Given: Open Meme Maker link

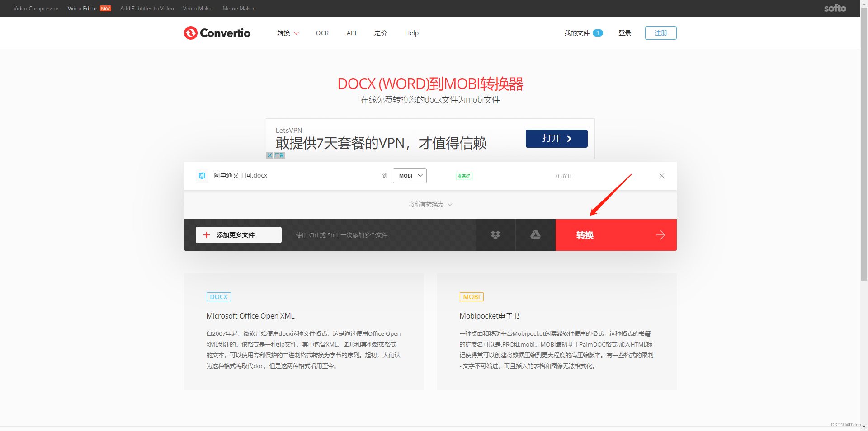Looking at the screenshot, I should tap(238, 9).
